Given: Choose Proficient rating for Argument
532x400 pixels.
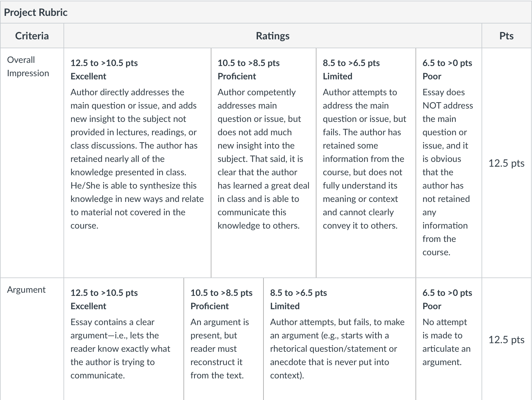Looking at the screenshot, I should click(223, 339).
